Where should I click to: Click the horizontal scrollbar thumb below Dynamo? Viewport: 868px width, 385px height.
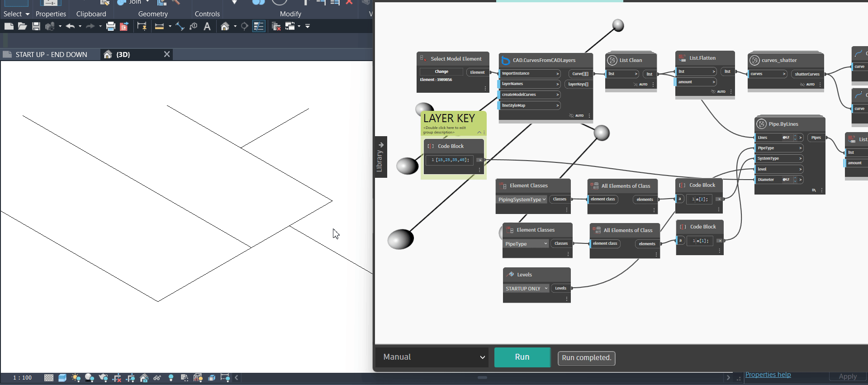click(x=482, y=377)
